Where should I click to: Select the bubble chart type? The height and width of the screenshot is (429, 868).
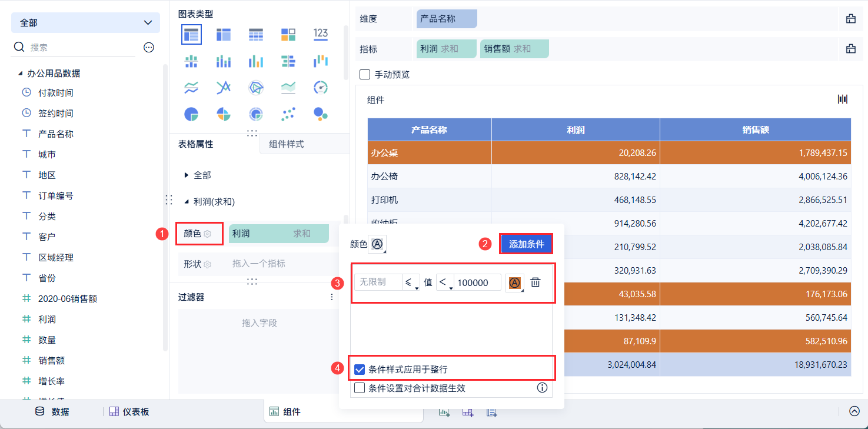point(321,114)
